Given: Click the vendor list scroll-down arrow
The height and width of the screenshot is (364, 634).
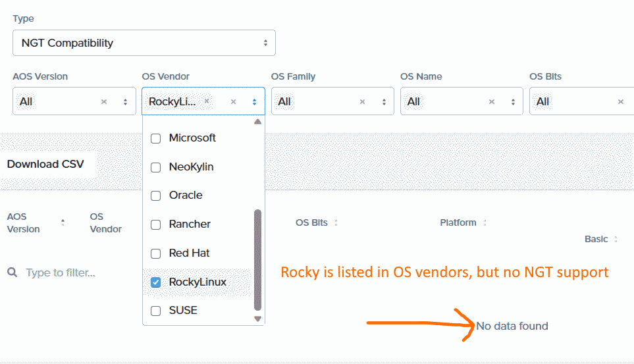Looking at the screenshot, I should [x=257, y=319].
